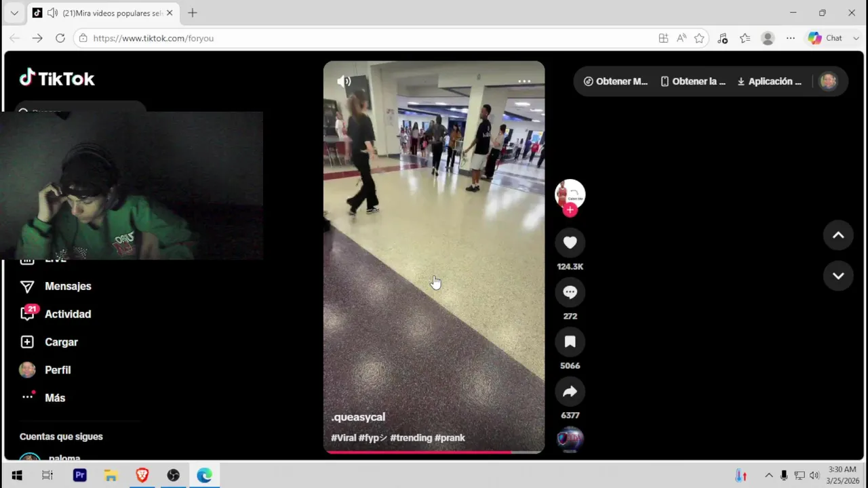Image resolution: width=868 pixels, height=488 pixels.
Task: Mute the video with the speaker icon
Action: pos(344,81)
